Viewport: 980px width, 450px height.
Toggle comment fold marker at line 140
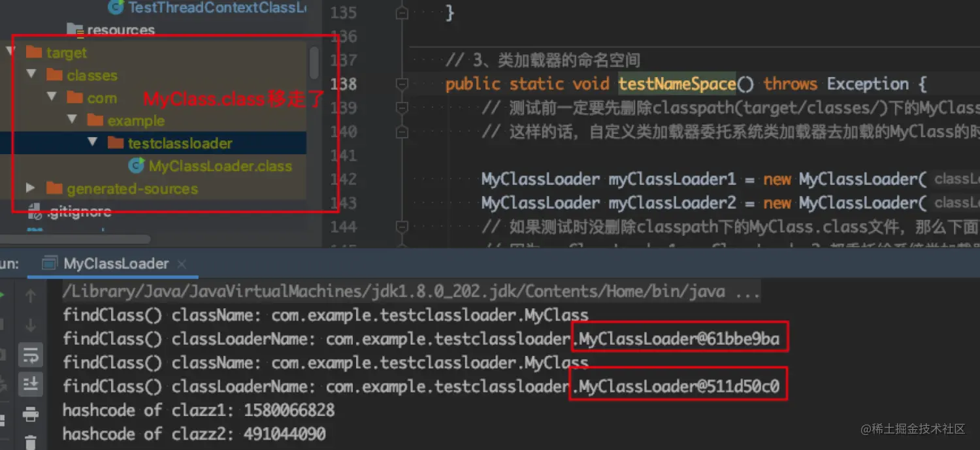(402, 132)
